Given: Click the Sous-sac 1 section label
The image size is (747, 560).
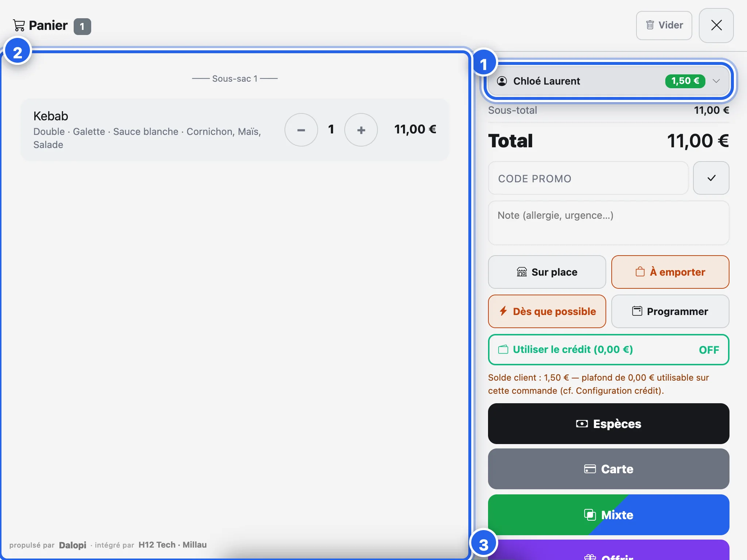Looking at the screenshot, I should point(235,79).
